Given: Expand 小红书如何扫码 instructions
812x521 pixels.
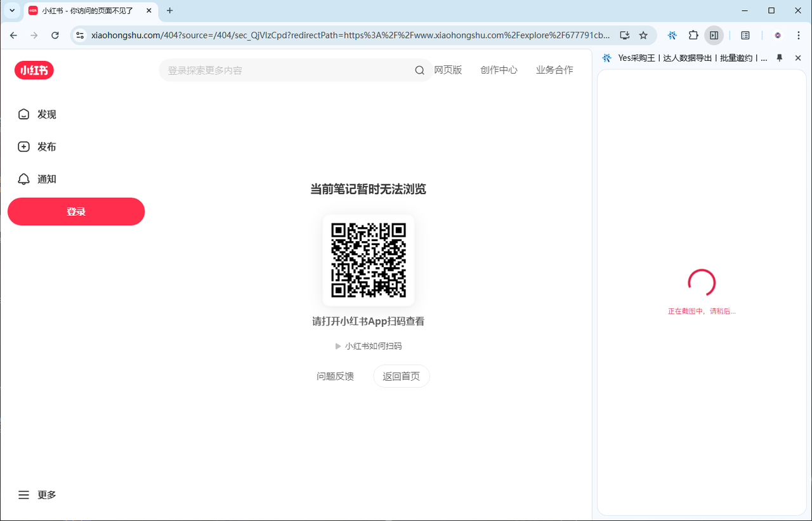Looking at the screenshot, I should [369, 346].
